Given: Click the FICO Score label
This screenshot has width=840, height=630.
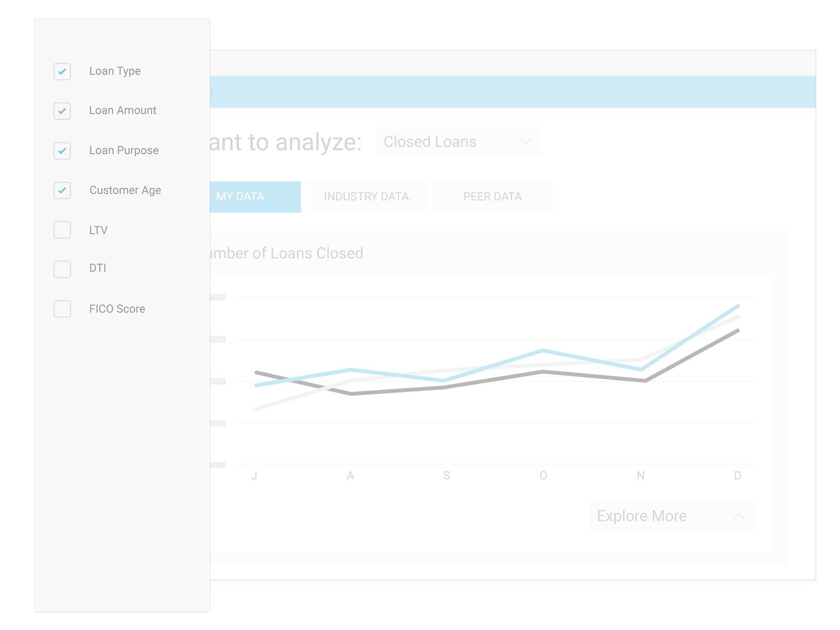Looking at the screenshot, I should [x=117, y=309].
